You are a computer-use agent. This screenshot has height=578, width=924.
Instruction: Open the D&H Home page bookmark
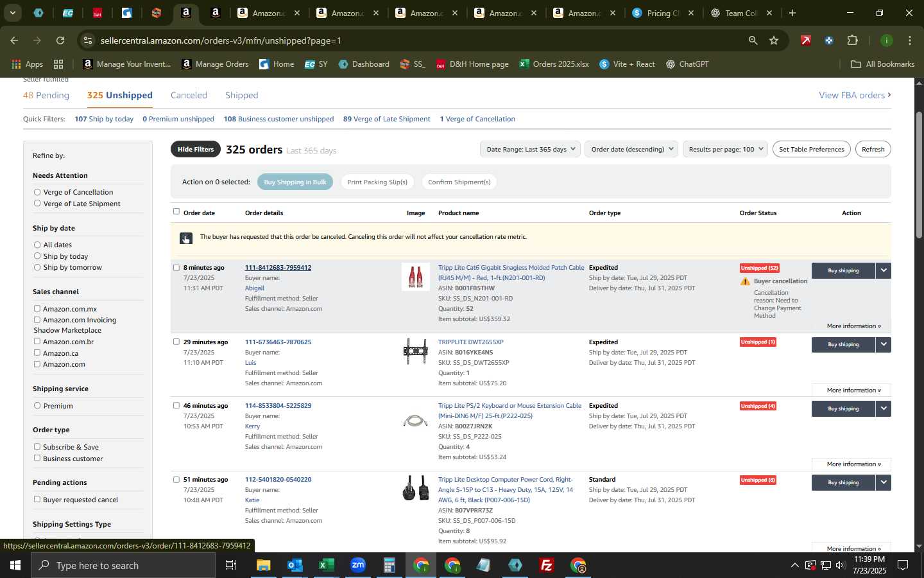tap(472, 64)
